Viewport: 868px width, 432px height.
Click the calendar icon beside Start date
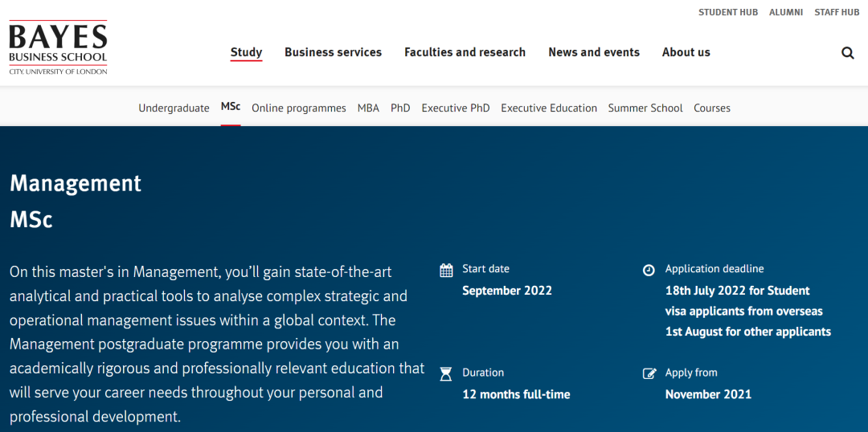446,270
